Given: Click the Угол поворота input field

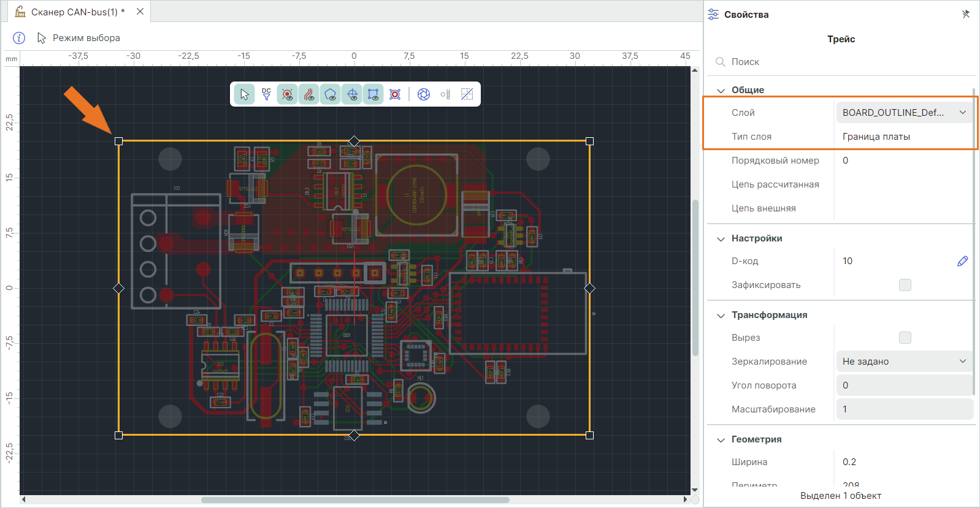Looking at the screenshot, I should coord(904,385).
